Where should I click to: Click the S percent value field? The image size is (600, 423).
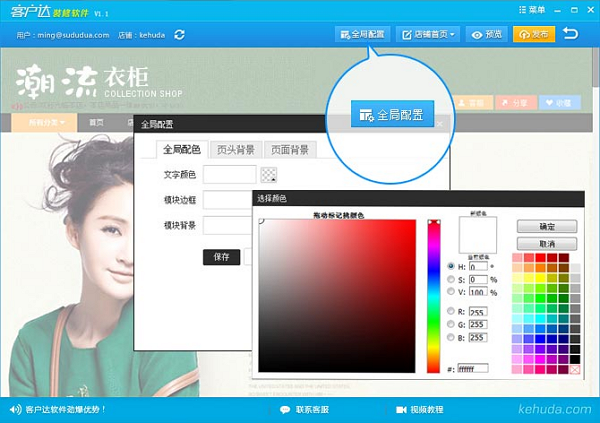click(x=478, y=279)
